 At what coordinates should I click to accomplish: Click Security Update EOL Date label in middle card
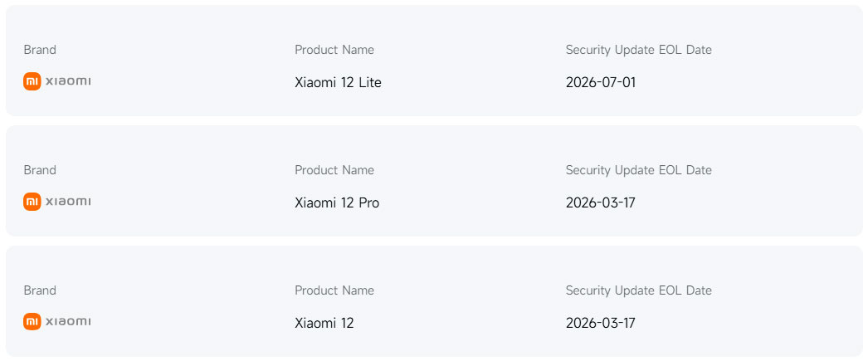point(639,170)
